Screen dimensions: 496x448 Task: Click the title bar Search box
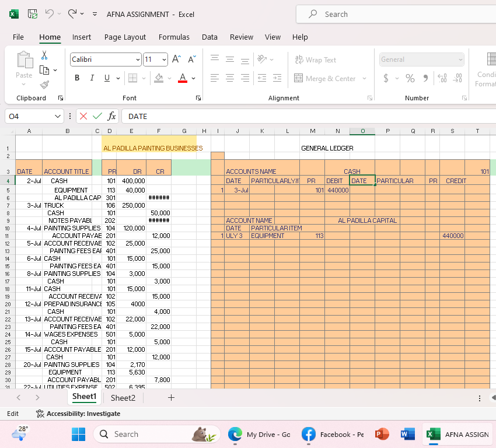[x=396, y=14]
